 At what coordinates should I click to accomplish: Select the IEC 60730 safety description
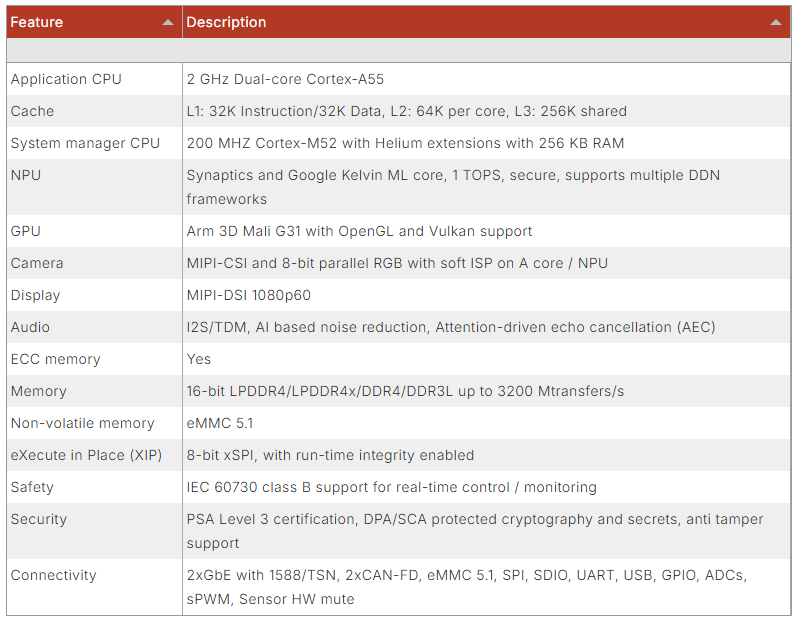(391, 487)
